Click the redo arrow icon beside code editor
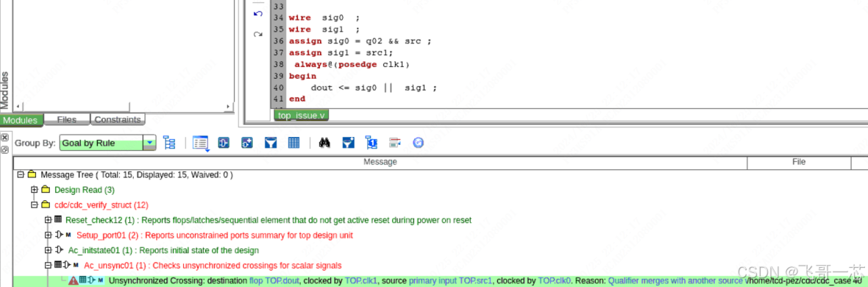Viewport: 868px width, 287px height. pos(257,35)
